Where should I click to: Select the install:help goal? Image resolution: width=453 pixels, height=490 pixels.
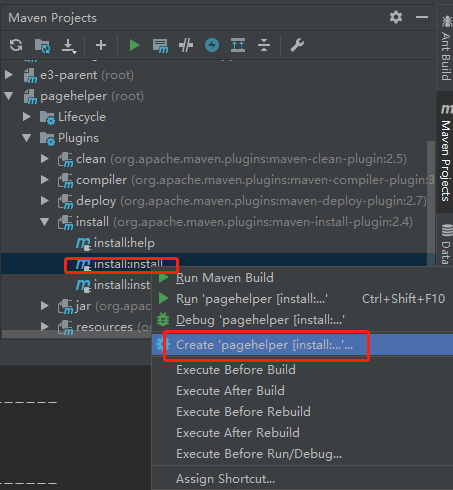(115, 243)
